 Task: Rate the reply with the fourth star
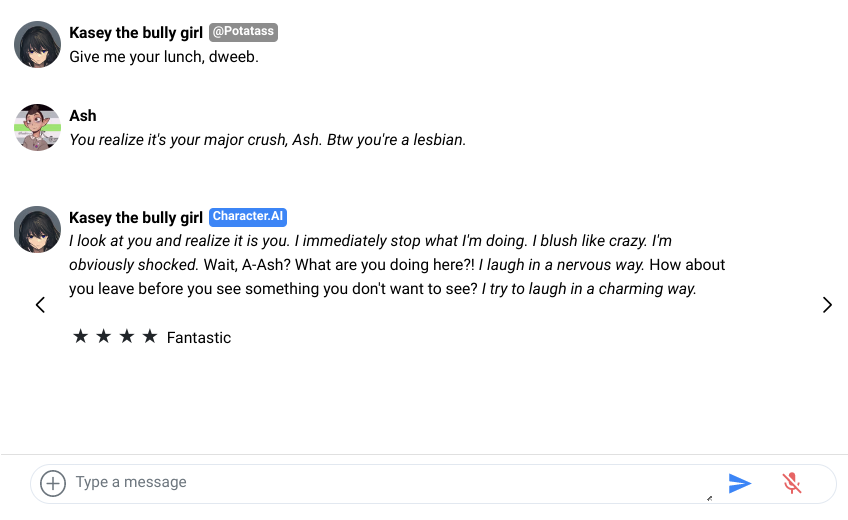point(150,337)
